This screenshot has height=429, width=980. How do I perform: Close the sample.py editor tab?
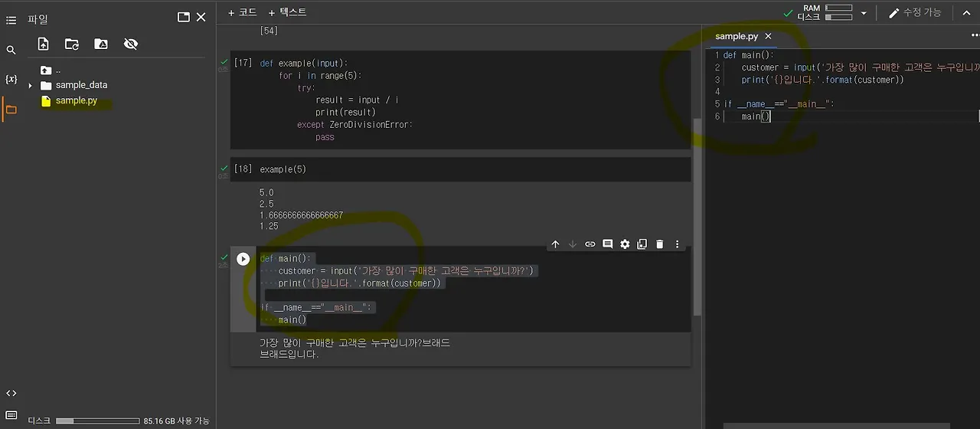(x=768, y=36)
